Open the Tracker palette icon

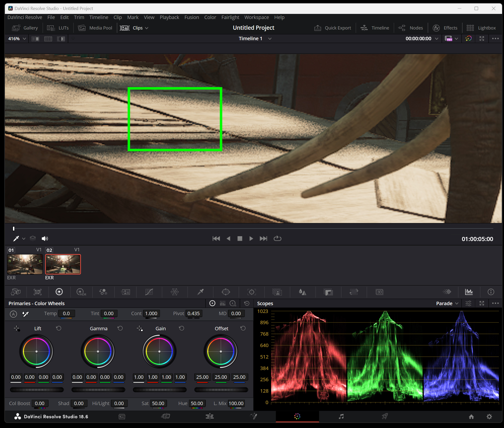point(251,292)
